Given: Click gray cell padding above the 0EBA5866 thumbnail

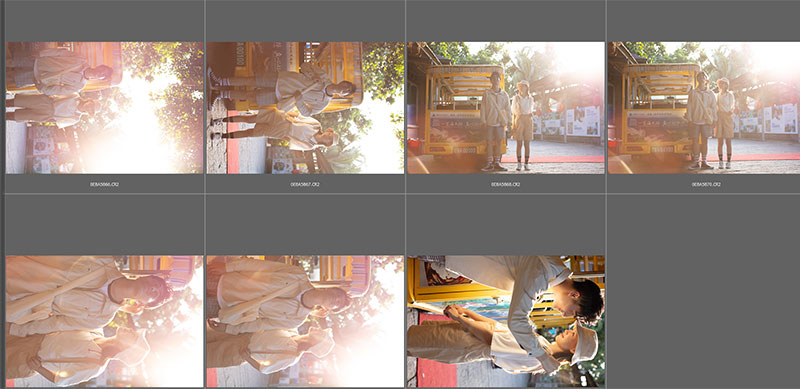Looking at the screenshot, I should [105, 21].
